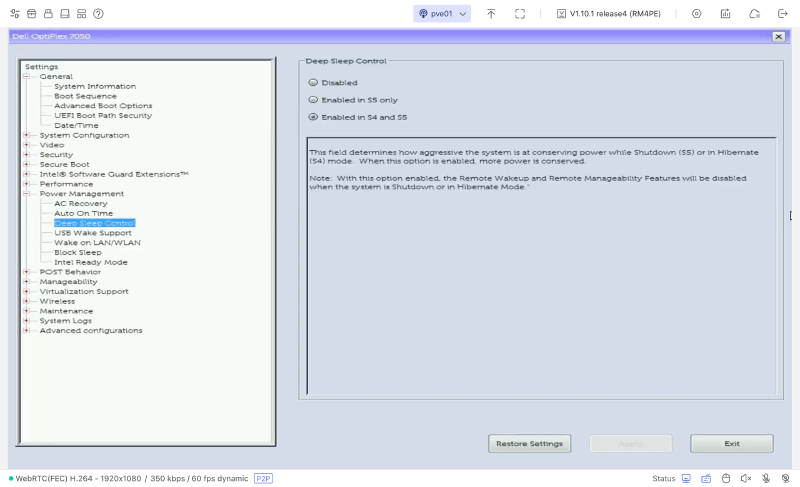
Task: Click Intel Software Guard Extensions label
Action: [114, 174]
